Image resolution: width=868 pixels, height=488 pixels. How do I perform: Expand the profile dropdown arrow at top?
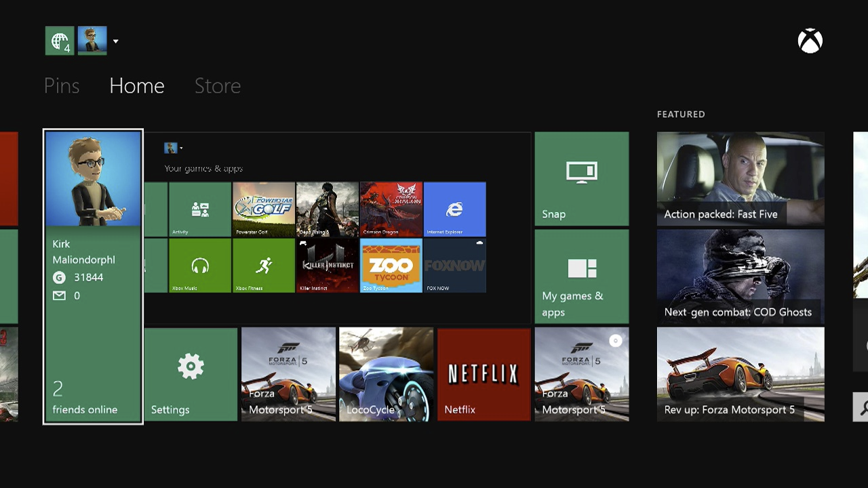pyautogui.click(x=116, y=41)
